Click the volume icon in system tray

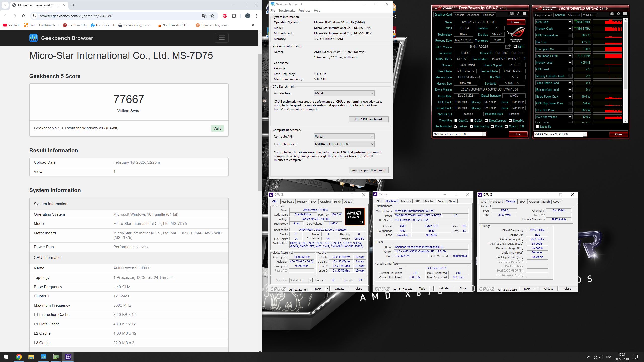(x=601, y=357)
